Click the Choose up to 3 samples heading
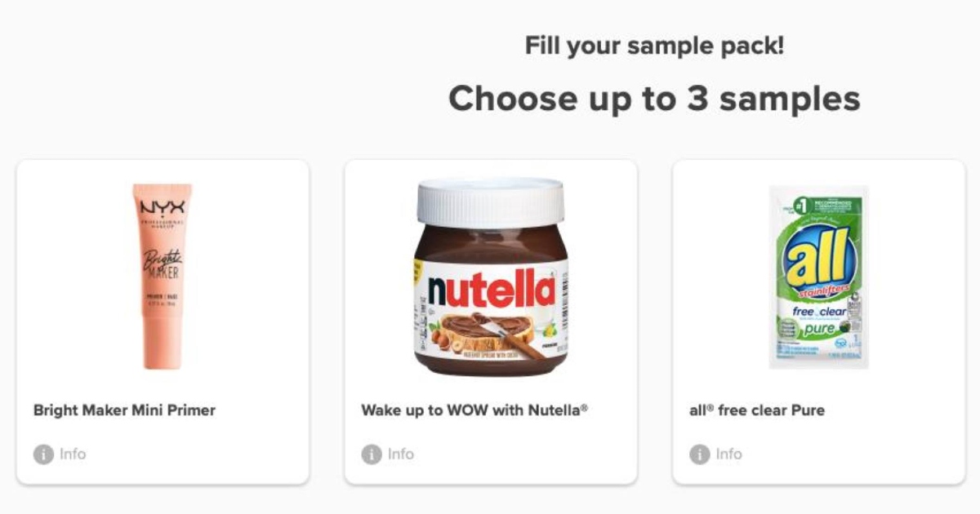Image resolution: width=980 pixels, height=514 pixels. [654, 99]
